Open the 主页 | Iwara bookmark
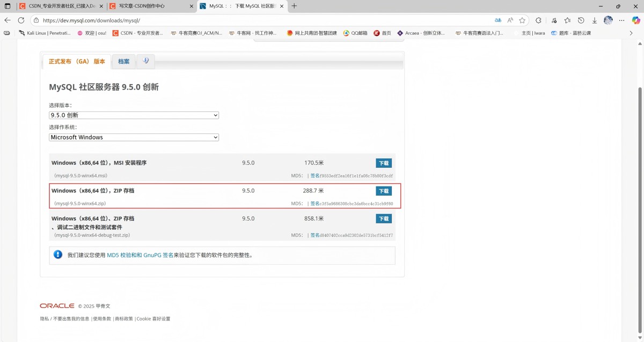The image size is (644, 342). [x=529, y=33]
